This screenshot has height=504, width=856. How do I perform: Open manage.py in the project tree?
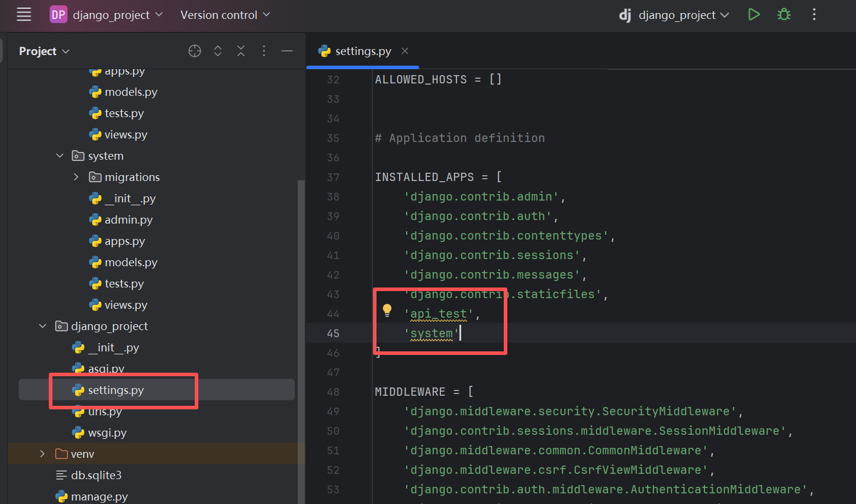pyautogui.click(x=99, y=496)
